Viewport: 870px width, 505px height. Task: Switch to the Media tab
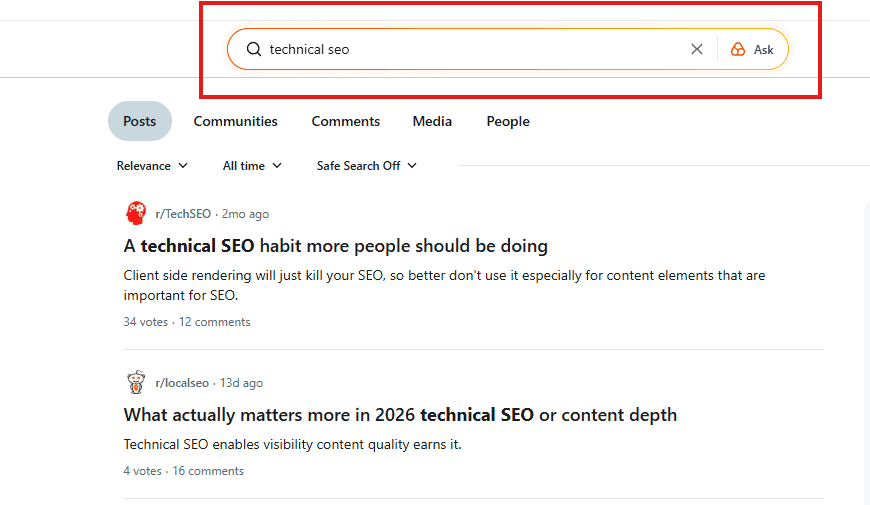432,121
